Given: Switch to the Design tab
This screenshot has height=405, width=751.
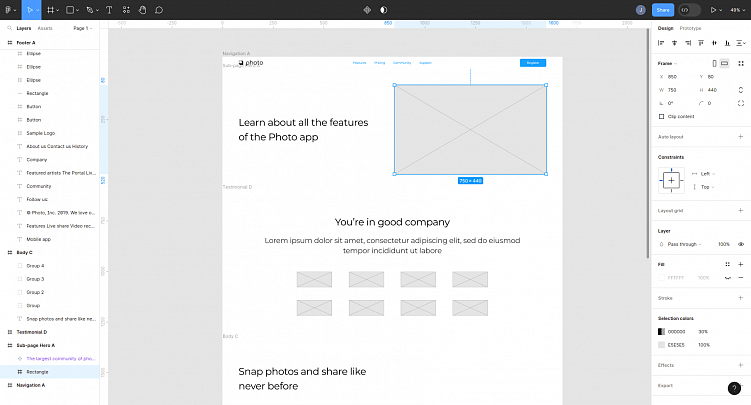Looking at the screenshot, I should pos(665,28).
